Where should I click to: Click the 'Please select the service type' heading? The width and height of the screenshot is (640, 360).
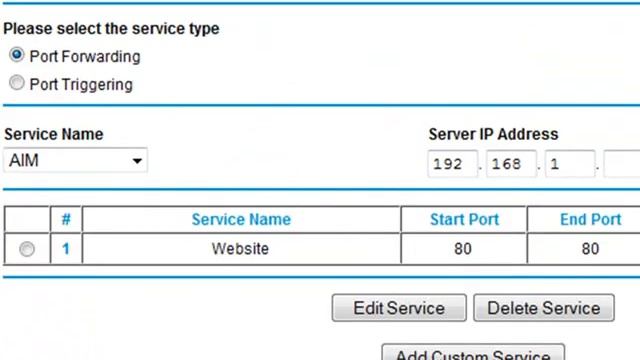click(x=111, y=29)
